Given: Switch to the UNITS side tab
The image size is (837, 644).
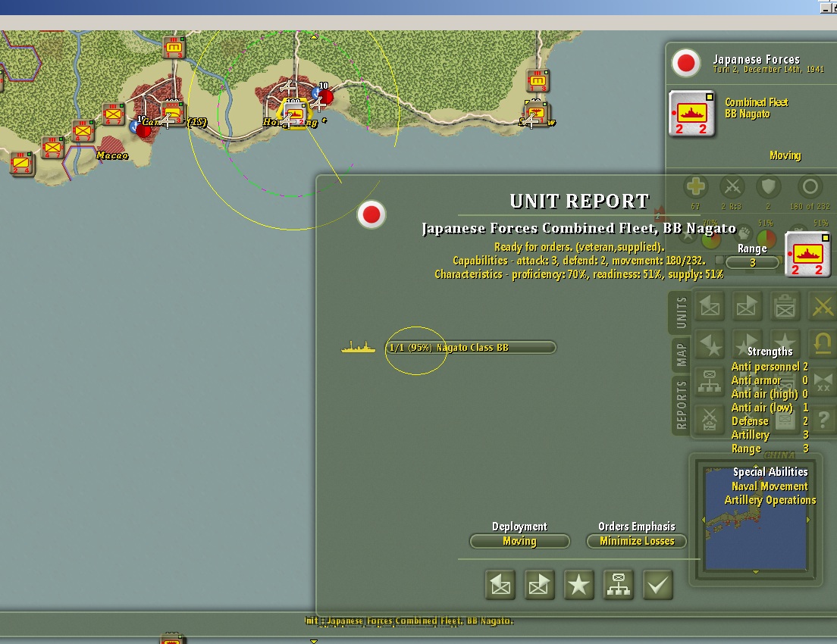Looking at the screenshot, I should click(681, 312).
